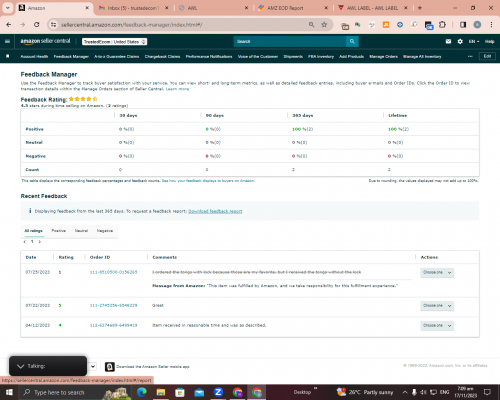Click the zoom magnifier icon in the address bar
The height and width of the screenshot is (400, 500).
[311, 25]
